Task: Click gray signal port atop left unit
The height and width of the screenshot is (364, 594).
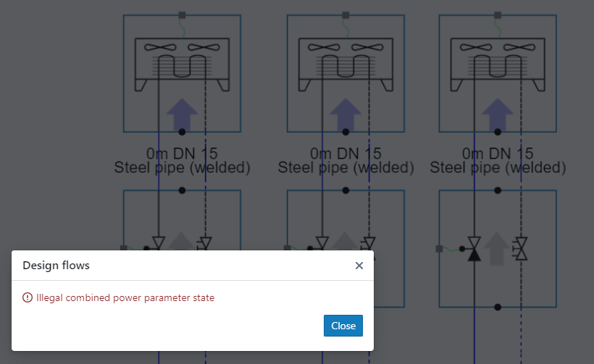Action: click(x=182, y=14)
